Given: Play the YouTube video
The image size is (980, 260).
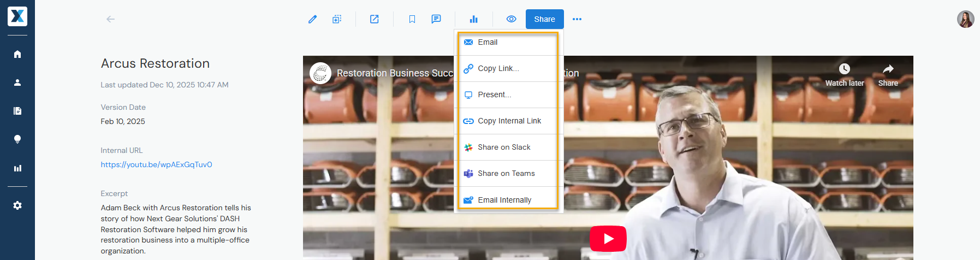Looking at the screenshot, I should tap(608, 238).
